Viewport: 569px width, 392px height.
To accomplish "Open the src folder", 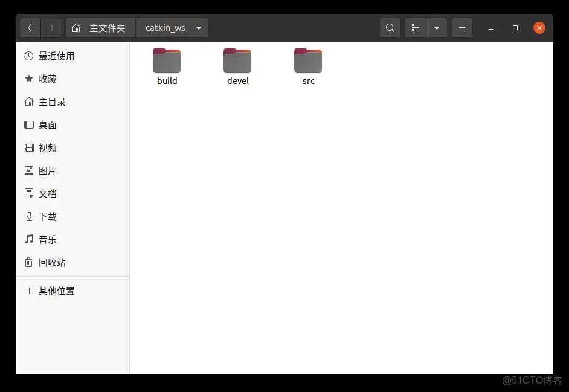I will (308, 63).
